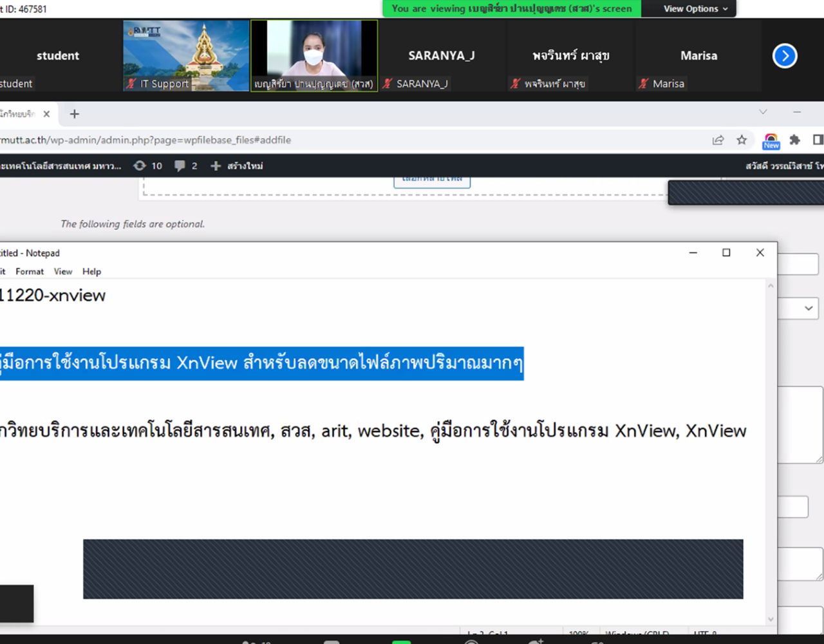Minimize the Notepad window
Viewport: 824px width, 644px height.
point(693,252)
